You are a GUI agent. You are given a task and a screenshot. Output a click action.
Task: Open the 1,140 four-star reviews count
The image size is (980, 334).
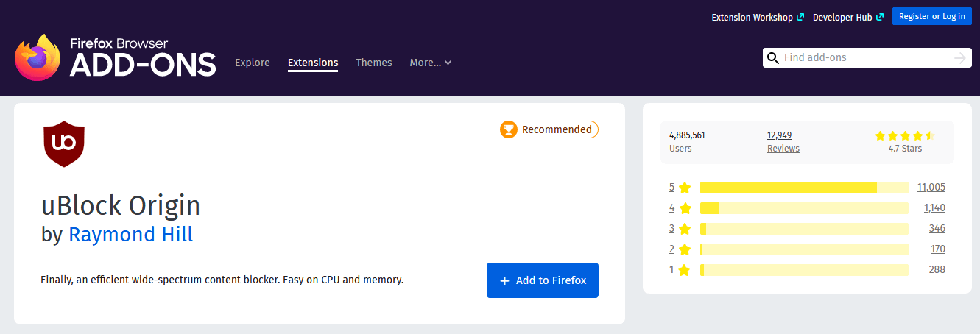tap(934, 208)
